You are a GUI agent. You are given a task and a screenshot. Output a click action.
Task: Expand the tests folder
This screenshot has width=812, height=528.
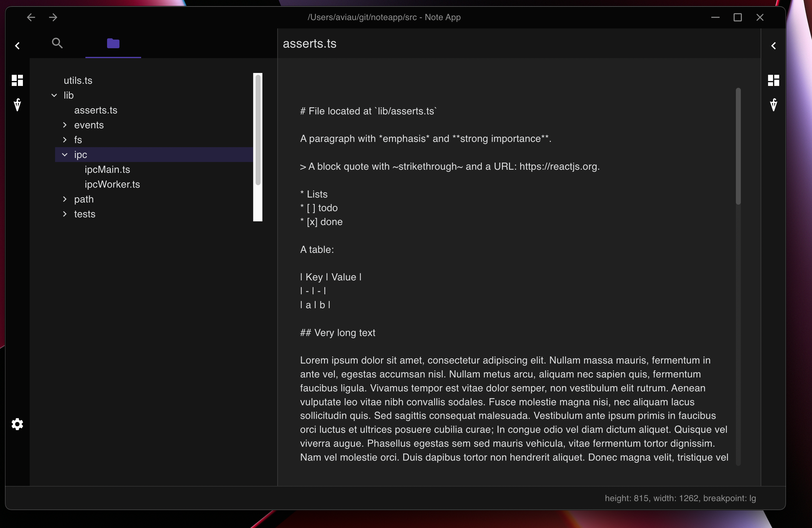pos(65,214)
